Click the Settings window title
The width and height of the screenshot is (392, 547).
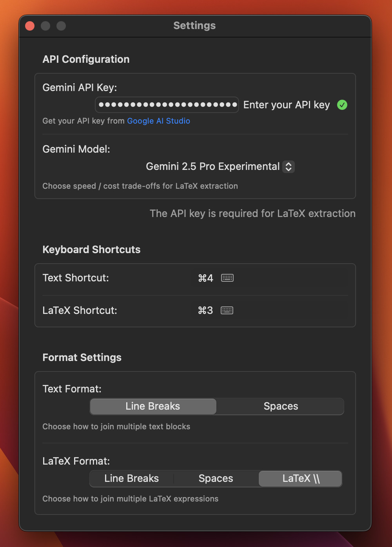coord(194,26)
